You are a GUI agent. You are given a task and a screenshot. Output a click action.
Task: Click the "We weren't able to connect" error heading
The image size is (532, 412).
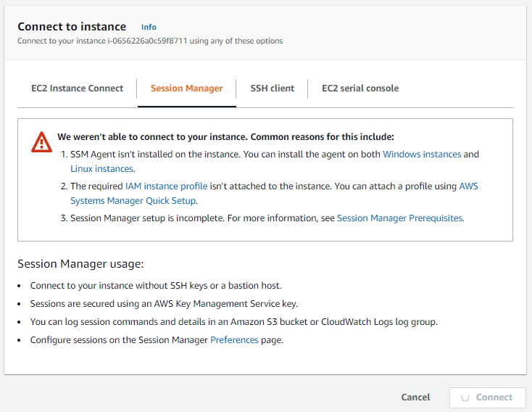[225, 136]
